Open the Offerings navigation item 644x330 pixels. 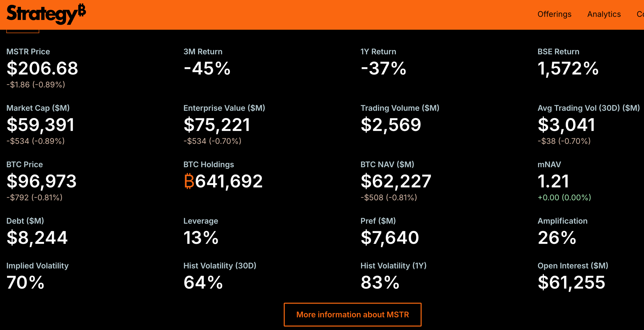click(554, 14)
